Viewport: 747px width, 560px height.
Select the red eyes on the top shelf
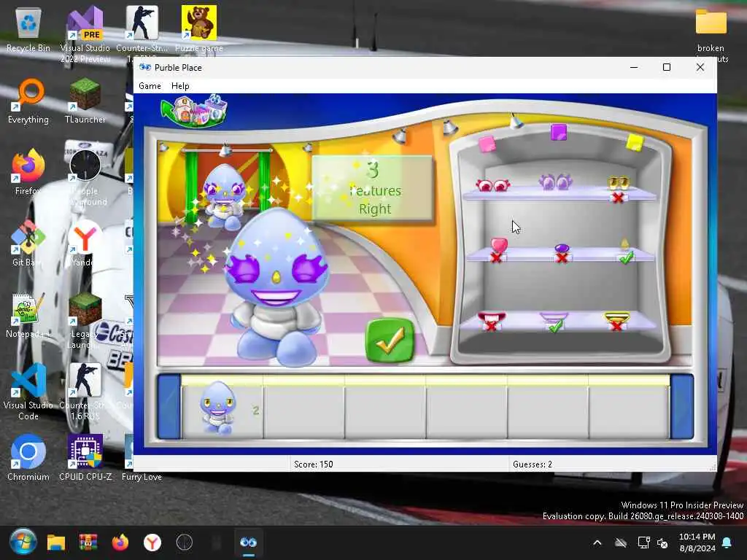(492, 184)
